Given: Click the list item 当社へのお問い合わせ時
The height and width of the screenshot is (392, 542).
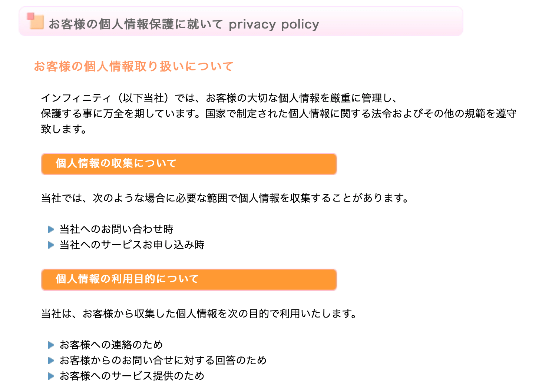Looking at the screenshot, I should pos(116,229).
